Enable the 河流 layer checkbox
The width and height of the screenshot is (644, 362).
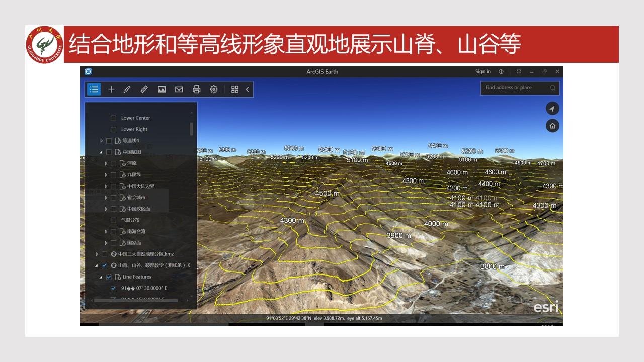coord(113,163)
